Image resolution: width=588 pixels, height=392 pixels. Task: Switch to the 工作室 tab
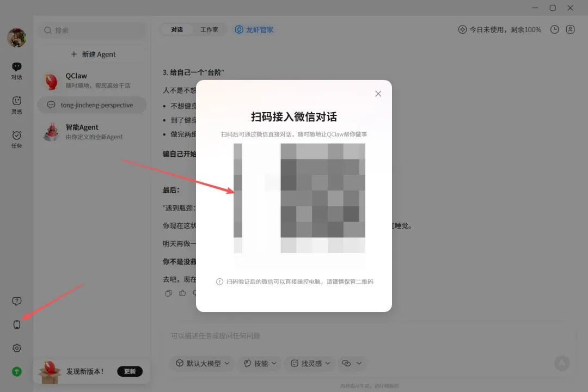[x=209, y=29]
